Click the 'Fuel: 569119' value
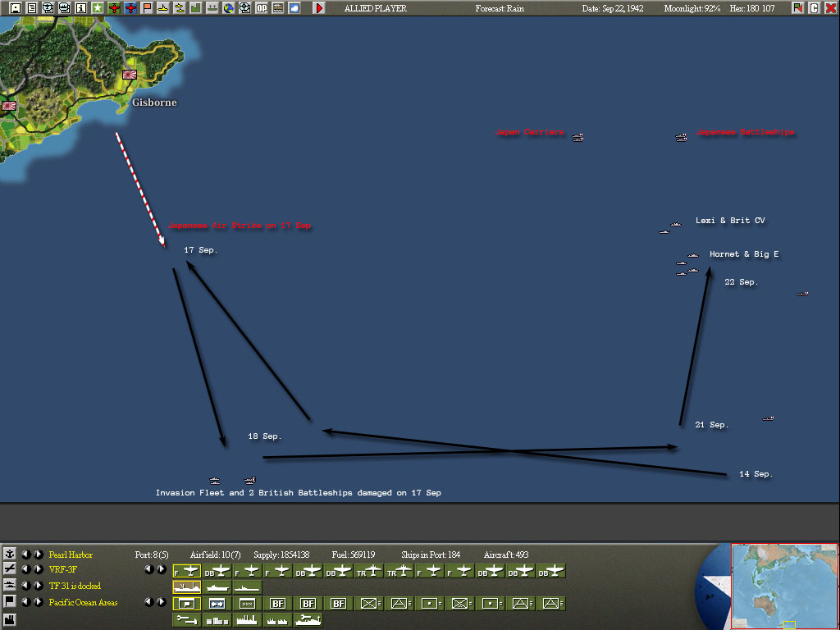 (353, 555)
